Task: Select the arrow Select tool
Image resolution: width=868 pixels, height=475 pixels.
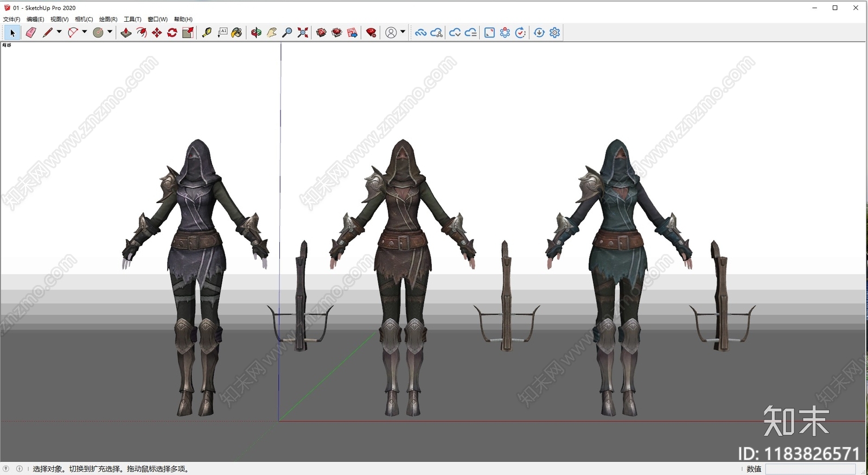Action: tap(12, 33)
